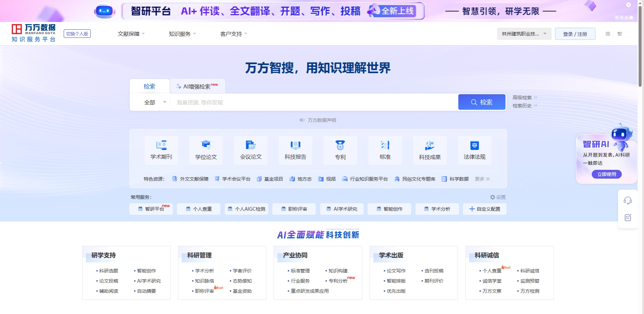Expand the 文献保障 menu dropdown
Viewport: 644px width, 314px height.
point(131,34)
